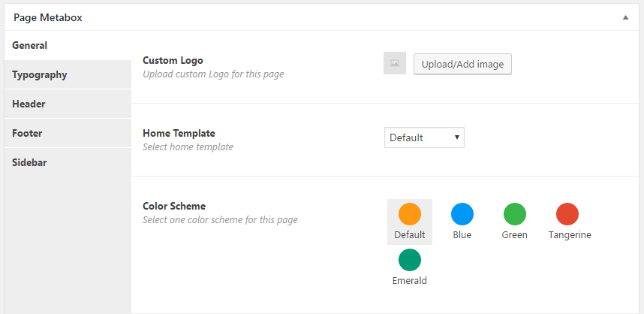Select the Emerald color scheme circle

pos(410,260)
